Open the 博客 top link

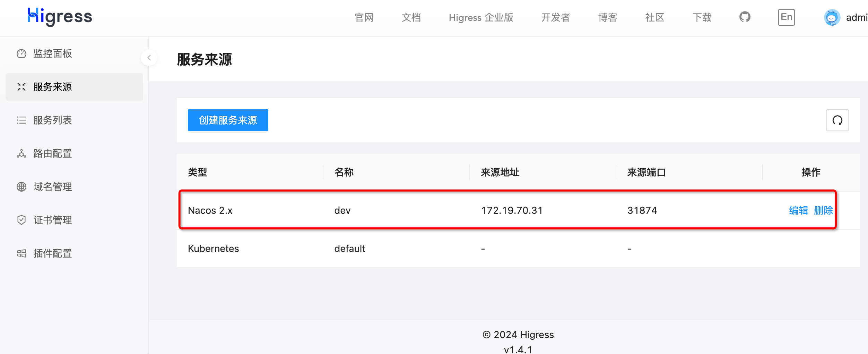608,17
